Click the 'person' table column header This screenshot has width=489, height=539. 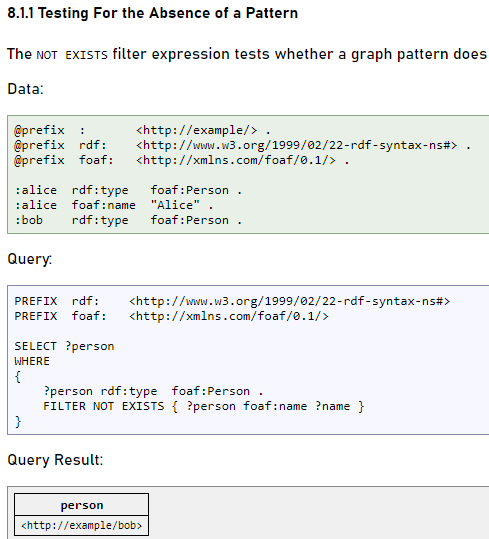pyautogui.click(x=82, y=505)
